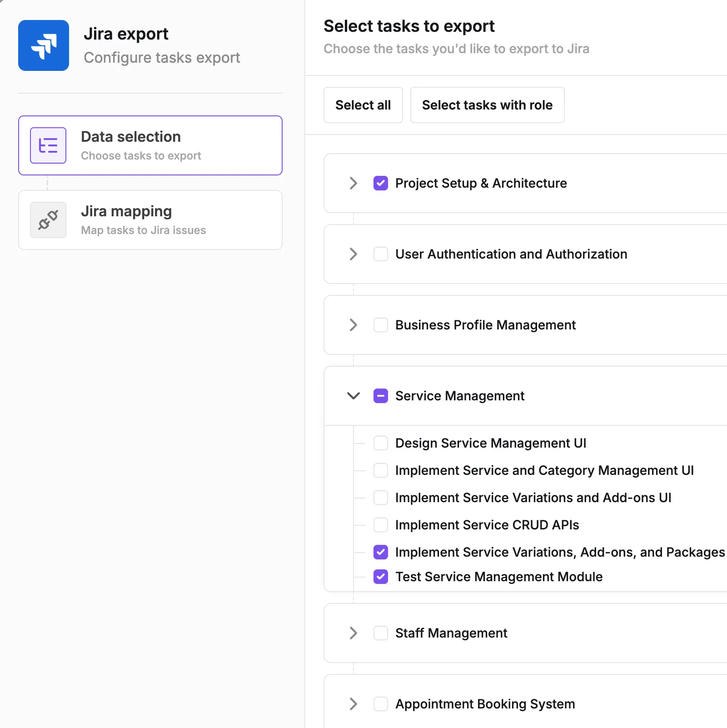Enable Implement Service CRUD APIs checkbox
The width and height of the screenshot is (727, 728).
point(381,525)
